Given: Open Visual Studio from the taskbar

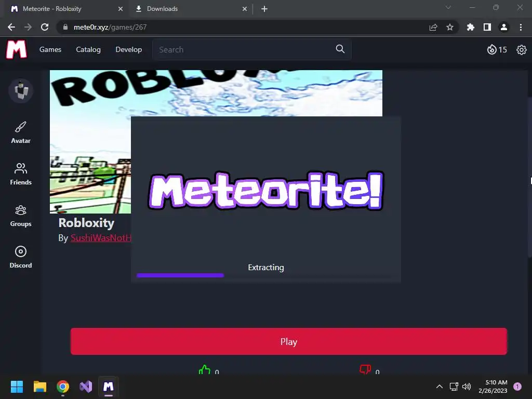Looking at the screenshot, I should [86, 387].
